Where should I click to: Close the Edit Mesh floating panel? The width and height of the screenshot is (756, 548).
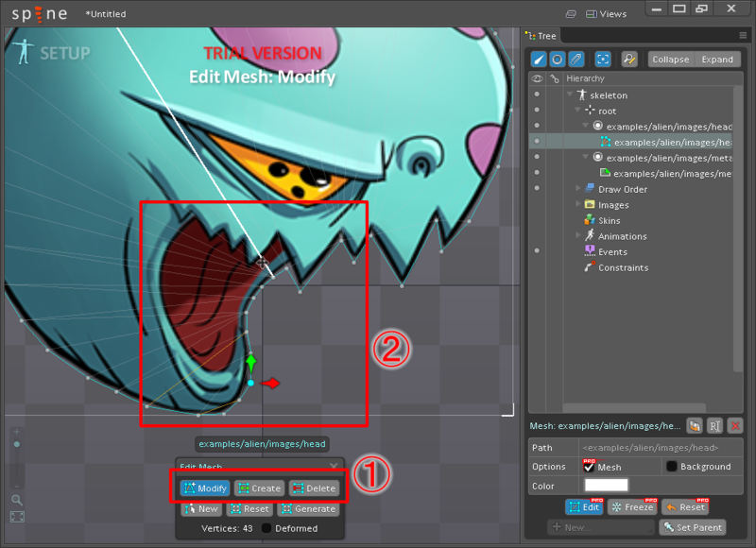pyautogui.click(x=334, y=466)
